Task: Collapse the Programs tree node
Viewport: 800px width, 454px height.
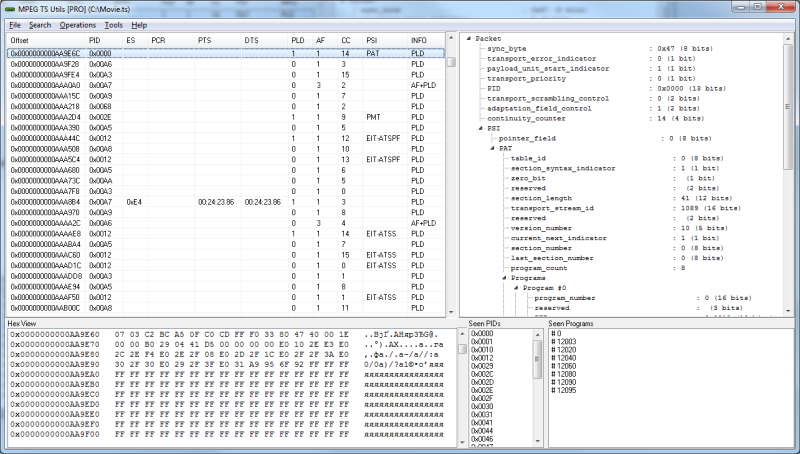Action: click(x=504, y=278)
